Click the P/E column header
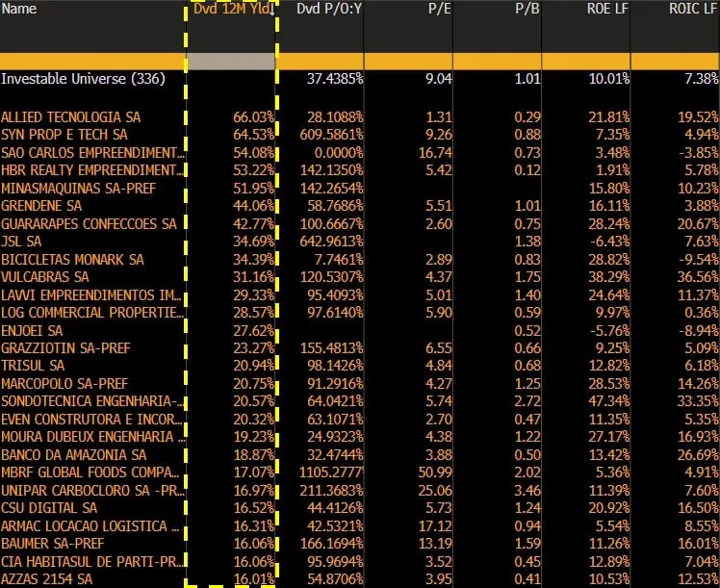The height and width of the screenshot is (588, 720). click(439, 9)
